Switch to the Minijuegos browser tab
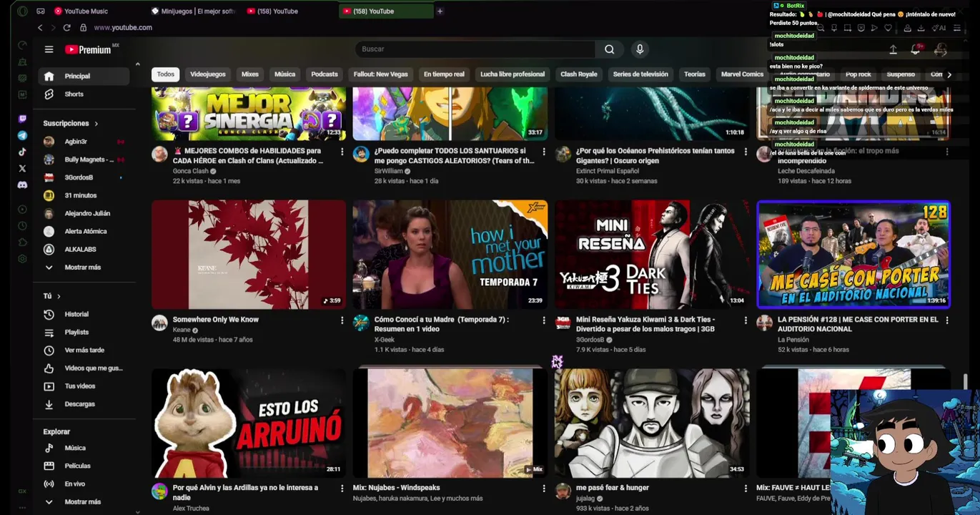This screenshot has width=980, height=515. click(193, 11)
